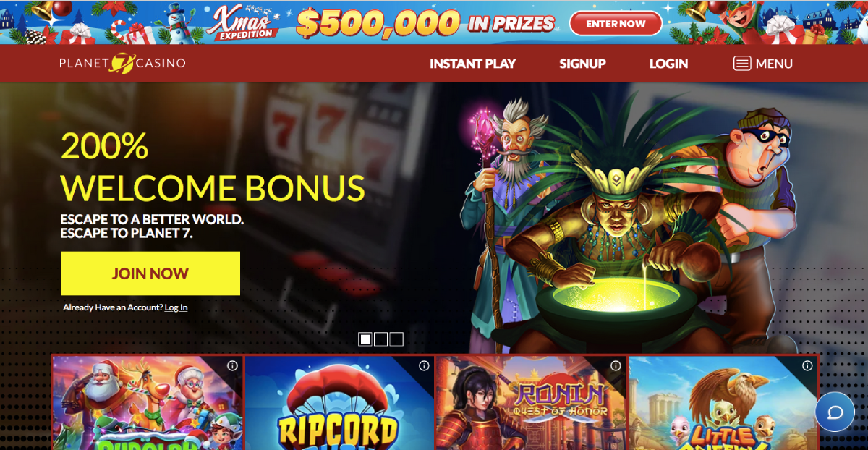Click the Planet 7 Casino logo
The width and height of the screenshot is (868, 450).
point(122,63)
